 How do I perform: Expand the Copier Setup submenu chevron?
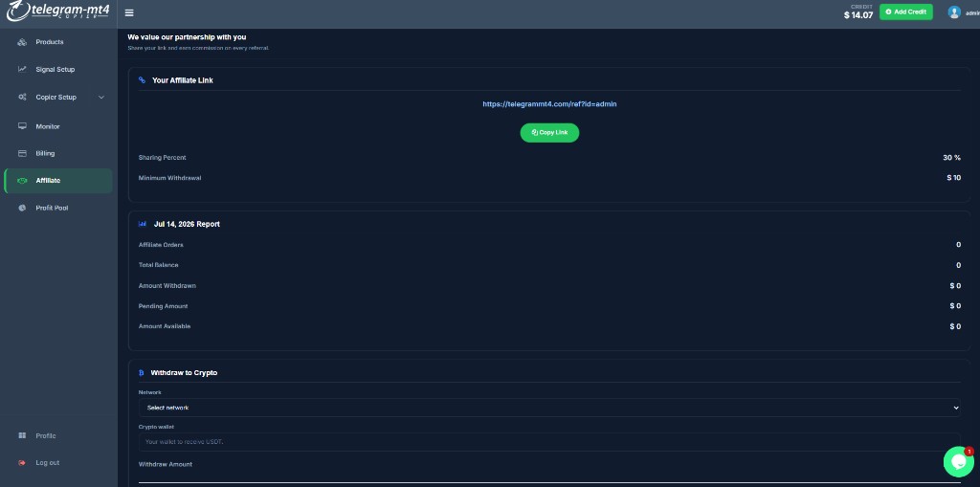(x=101, y=97)
